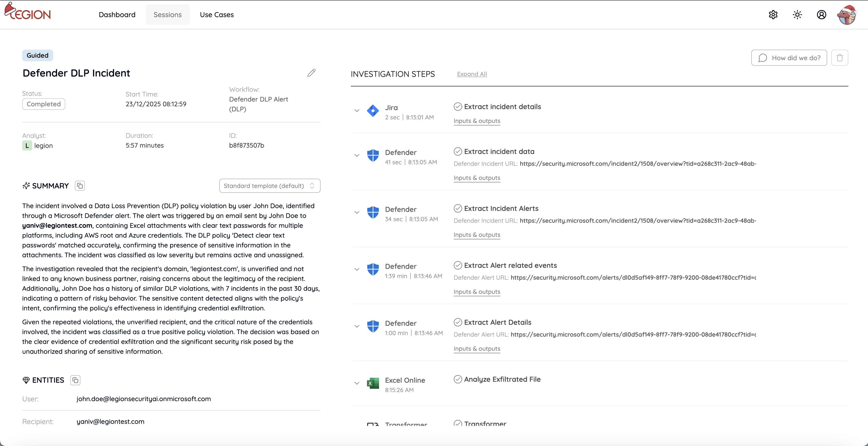Copy the summary text icon

coord(80,186)
